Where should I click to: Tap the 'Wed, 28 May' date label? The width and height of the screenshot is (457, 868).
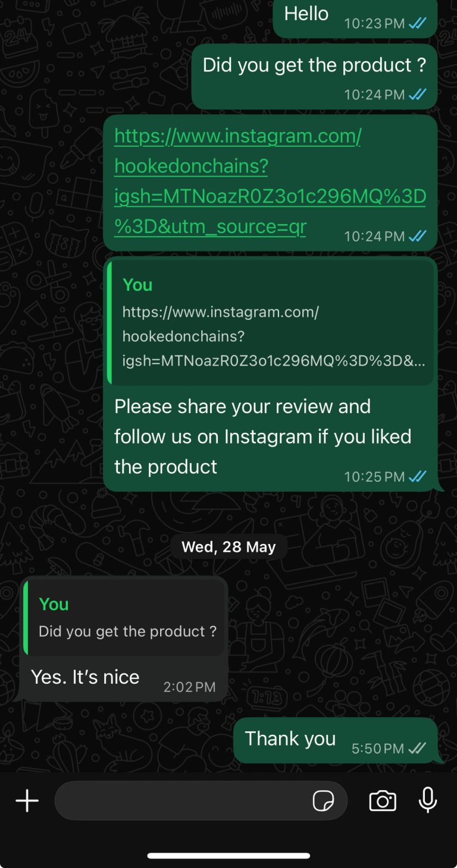tap(228, 546)
